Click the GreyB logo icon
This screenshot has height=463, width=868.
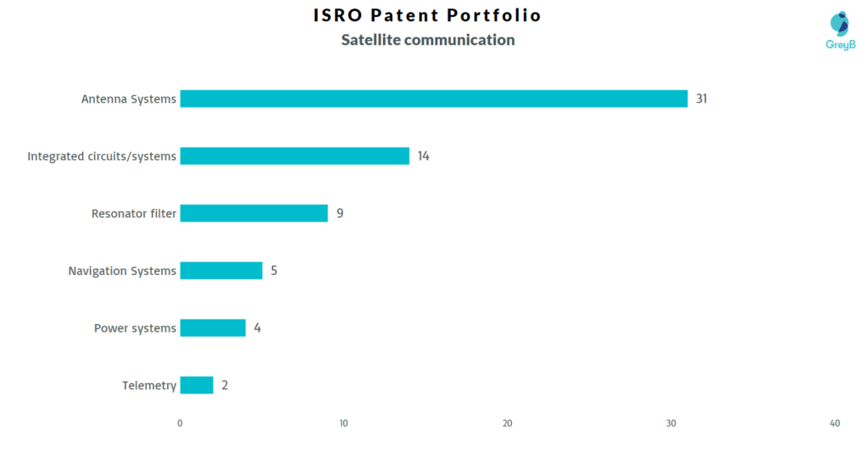click(x=840, y=24)
